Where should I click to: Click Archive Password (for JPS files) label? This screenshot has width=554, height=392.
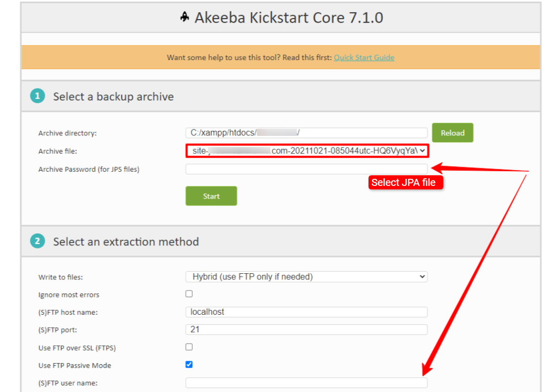pos(88,170)
